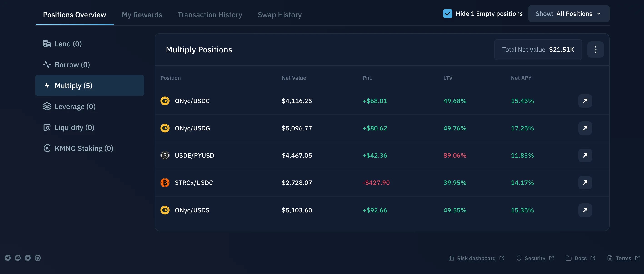
Task: Click the 89.06% LTV value
Action: (x=455, y=155)
